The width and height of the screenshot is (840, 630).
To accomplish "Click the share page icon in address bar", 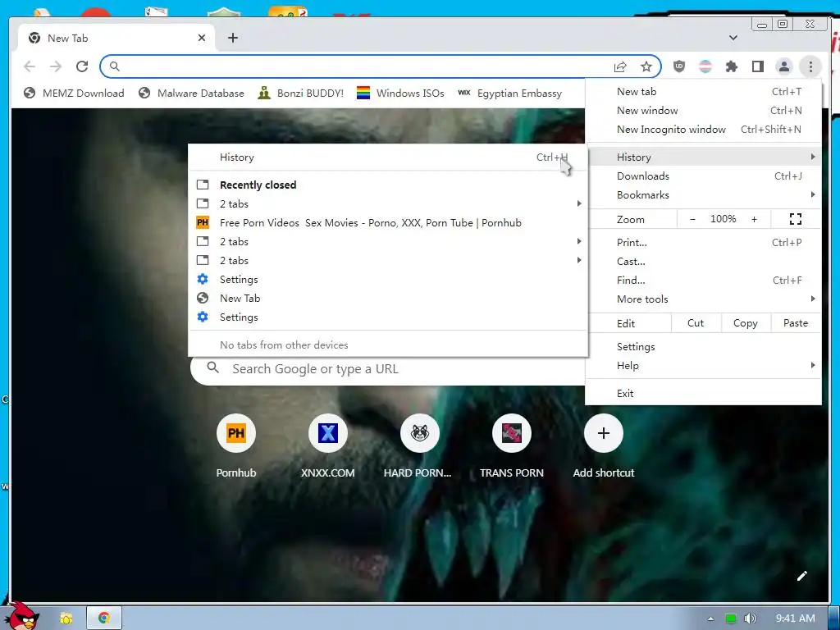I will pyautogui.click(x=620, y=66).
